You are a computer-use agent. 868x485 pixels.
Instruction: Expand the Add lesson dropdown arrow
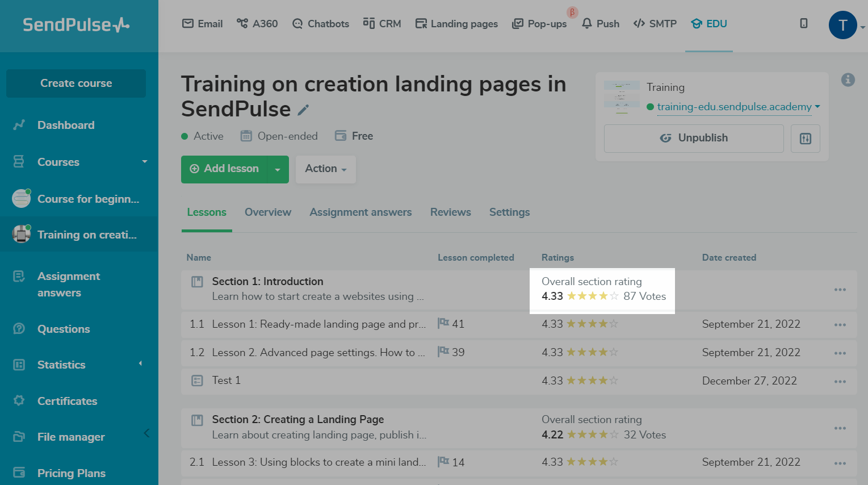click(278, 169)
